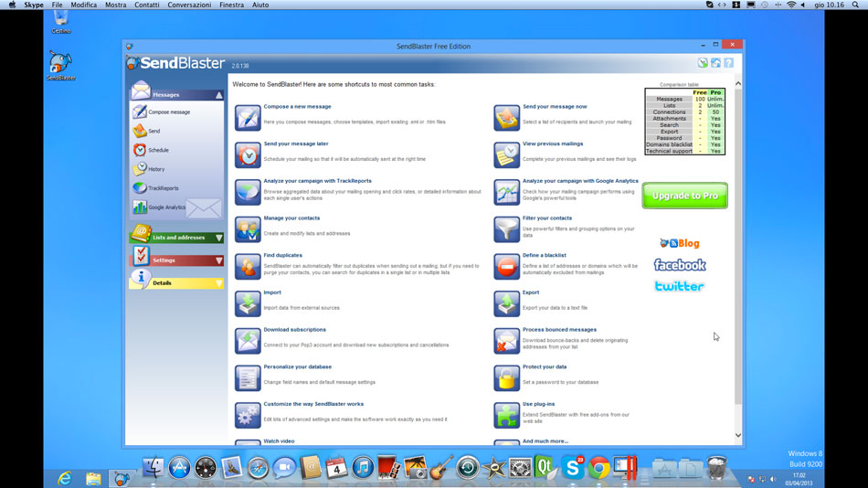Open TrackReports in the sidebar
Image resolution: width=868 pixels, height=488 pixels.
point(155,187)
